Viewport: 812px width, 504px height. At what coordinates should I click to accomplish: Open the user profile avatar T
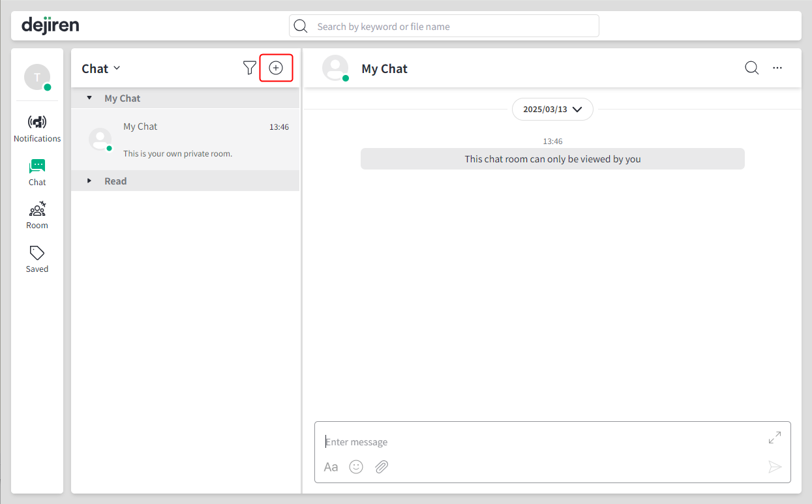click(37, 77)
